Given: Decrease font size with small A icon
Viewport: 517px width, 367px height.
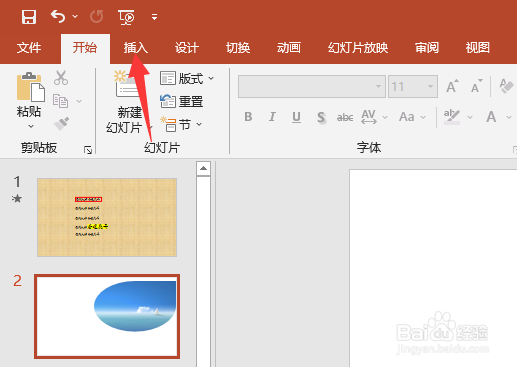Looking at the screenshot, I should tap(477, 86).
